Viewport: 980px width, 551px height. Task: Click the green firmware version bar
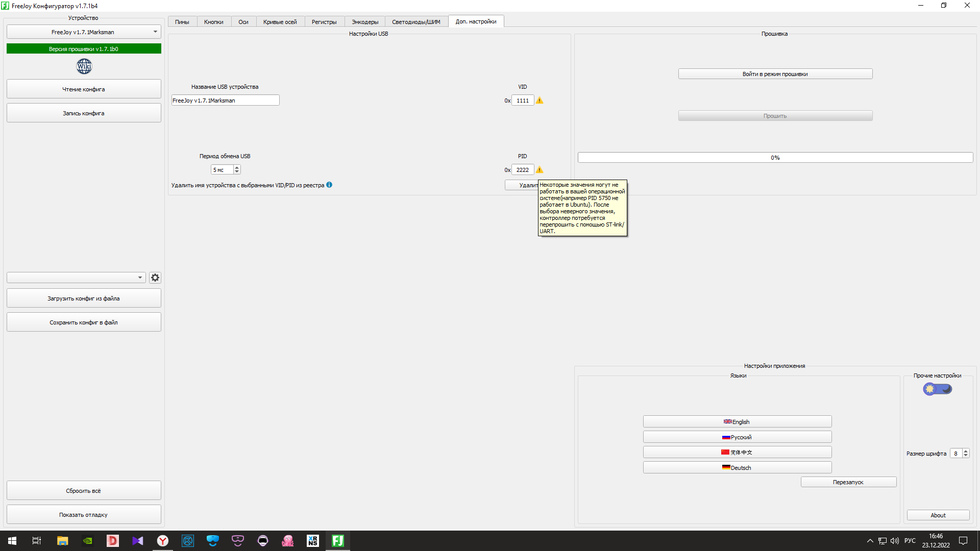click(x=84, y=49)
